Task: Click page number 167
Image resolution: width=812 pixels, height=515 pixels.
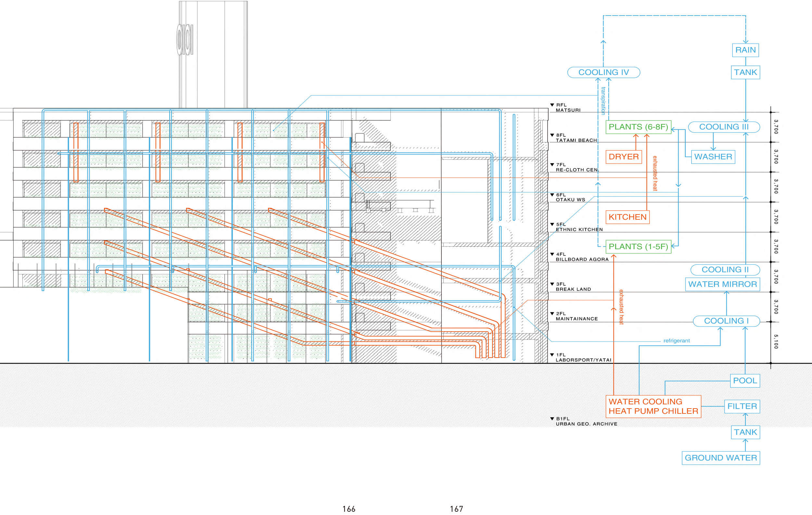Action: click(x=456, y=509)
